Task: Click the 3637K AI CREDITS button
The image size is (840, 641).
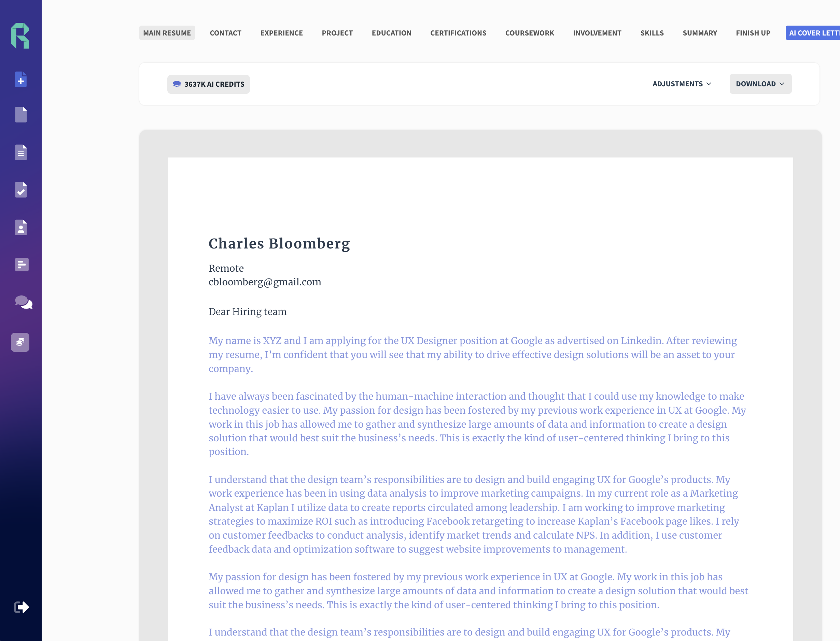Action: coord(209,84)
